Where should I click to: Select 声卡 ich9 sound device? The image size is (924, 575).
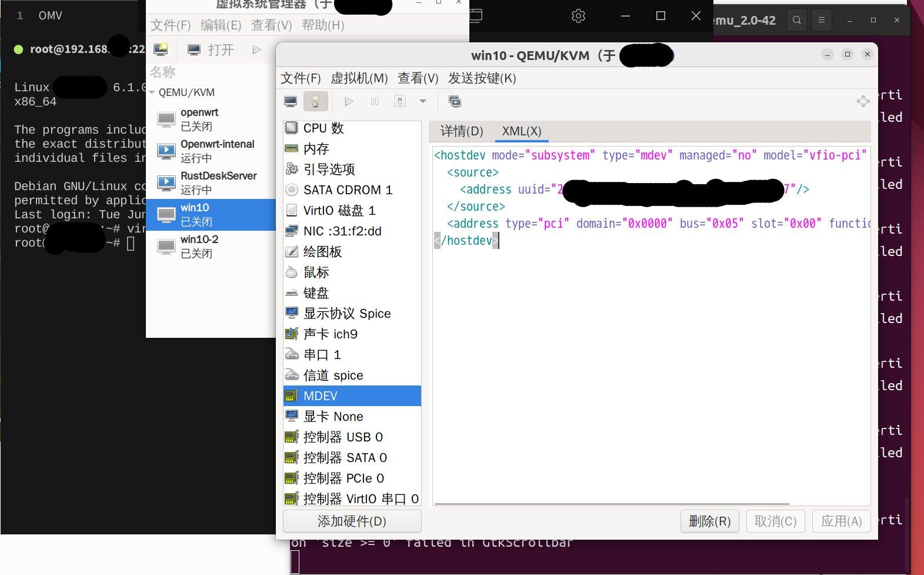(352, 334)
